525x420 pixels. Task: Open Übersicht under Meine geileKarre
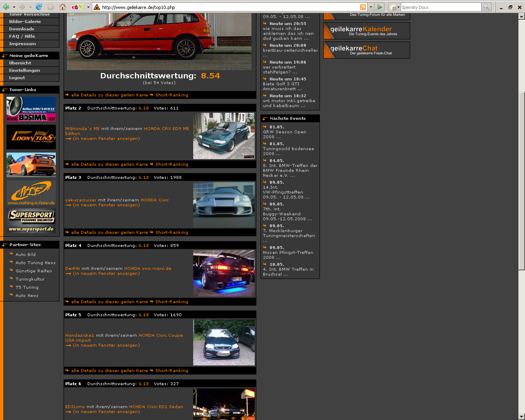point(20,63)
